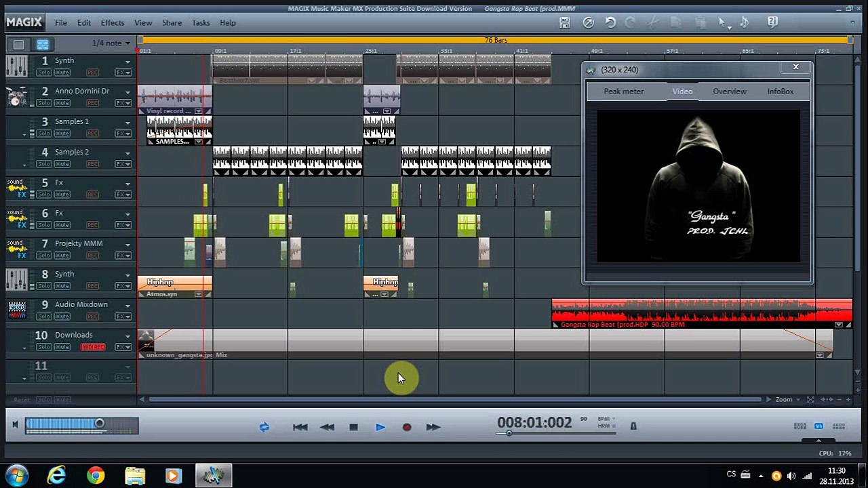Click the music note icon in the toolbar

tap(745, 22)
